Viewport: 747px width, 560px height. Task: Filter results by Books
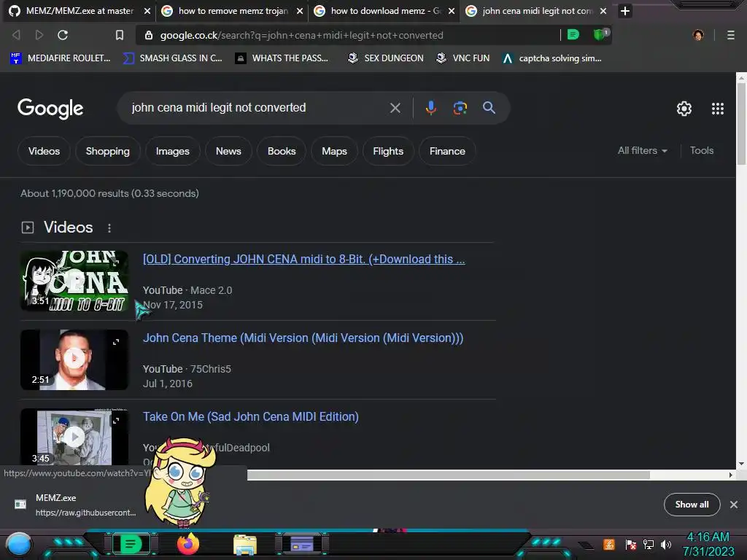[282, 151]
